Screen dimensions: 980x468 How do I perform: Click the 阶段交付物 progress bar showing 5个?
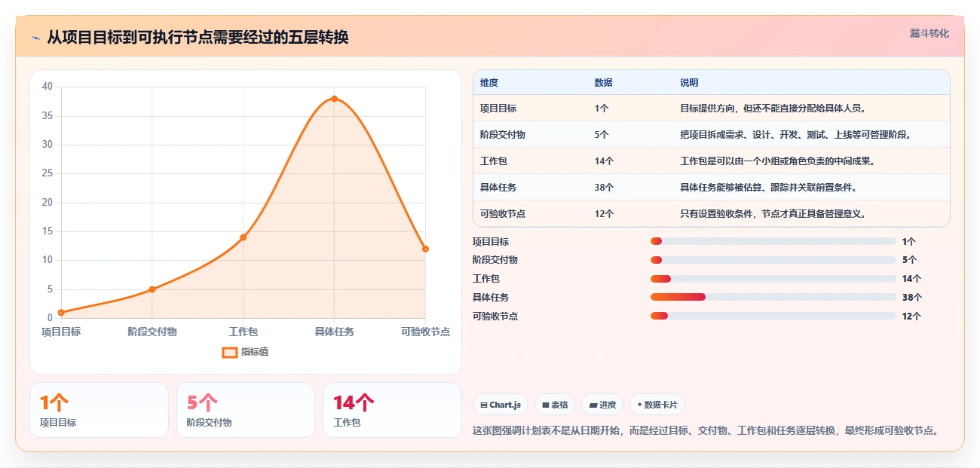(x=773, y=260)
